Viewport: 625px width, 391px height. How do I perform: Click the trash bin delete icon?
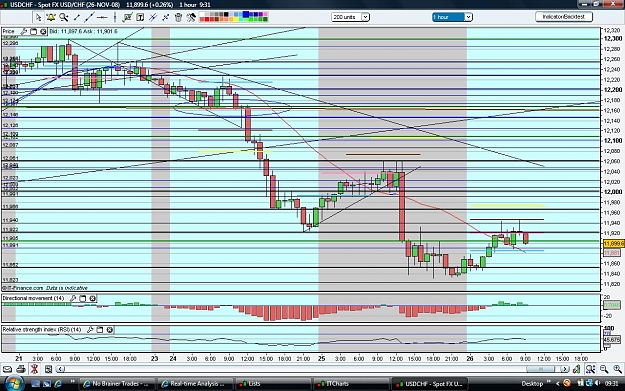click(178, 17)
